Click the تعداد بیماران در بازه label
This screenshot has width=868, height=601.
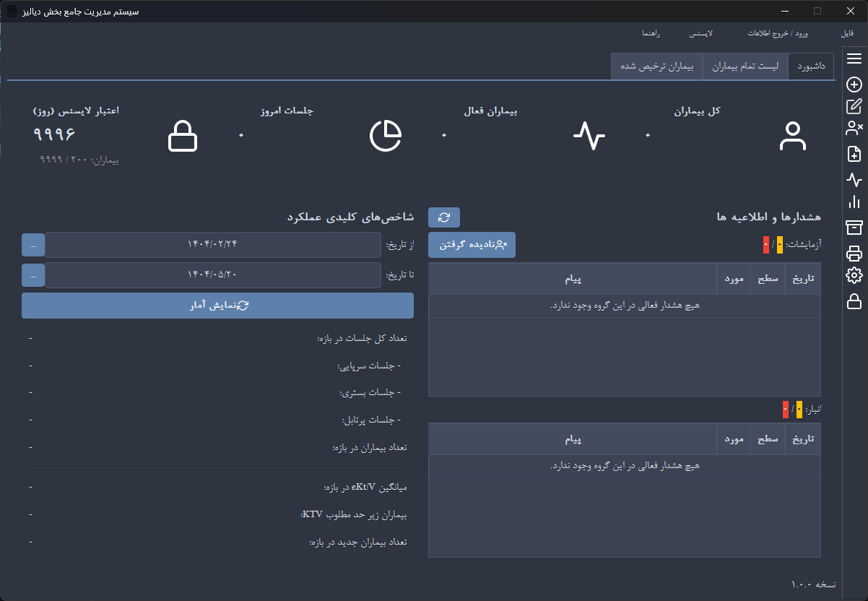click(370, 448)
